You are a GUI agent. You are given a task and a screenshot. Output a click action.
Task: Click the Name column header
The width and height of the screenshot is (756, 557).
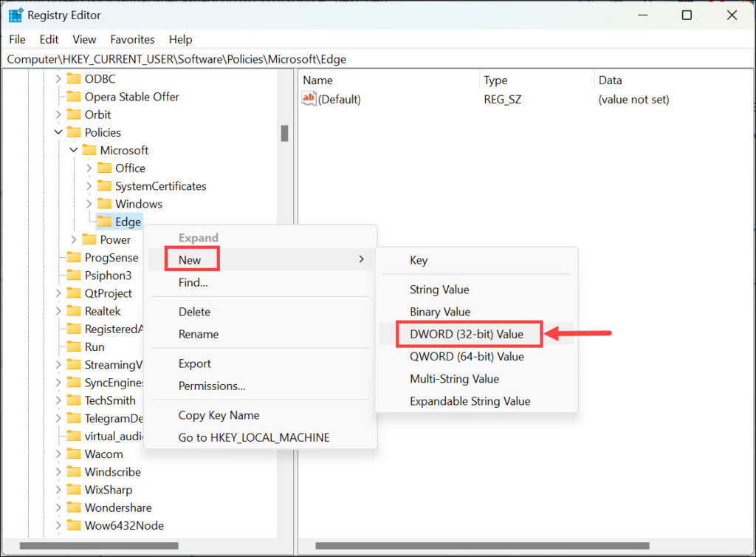pyautogui.click(x=317, y=81)
